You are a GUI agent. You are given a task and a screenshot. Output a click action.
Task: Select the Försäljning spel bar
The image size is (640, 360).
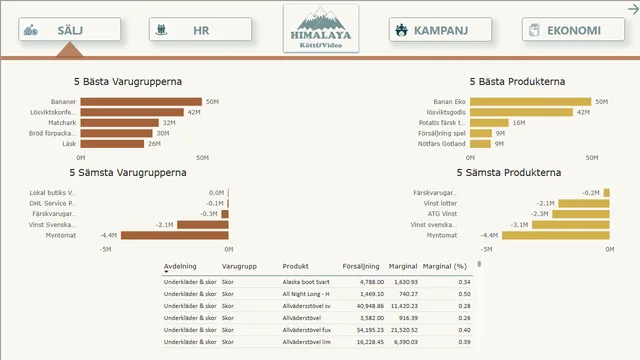[x=481, y=133]
